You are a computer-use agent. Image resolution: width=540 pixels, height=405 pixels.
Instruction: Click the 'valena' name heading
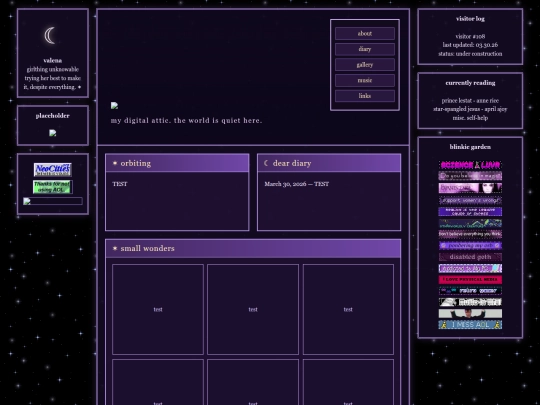53,61
